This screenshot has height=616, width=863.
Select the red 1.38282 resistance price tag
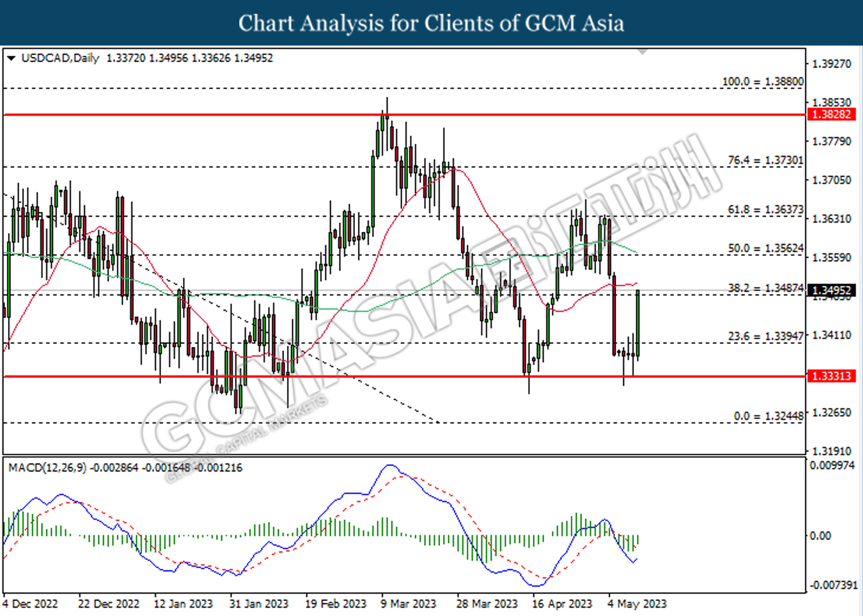pyautogui.click(x=831, y=114)
